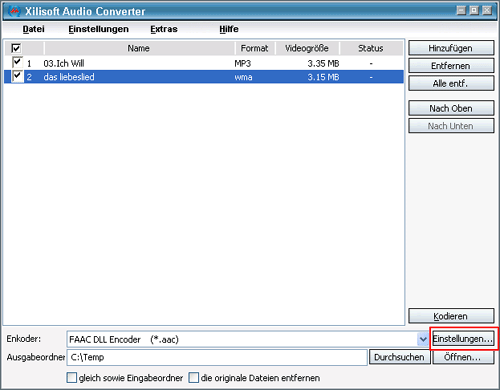Enable die originale Dateien entfernen checkbox
This screenshot has height=390, width=500.
point(193,378)
